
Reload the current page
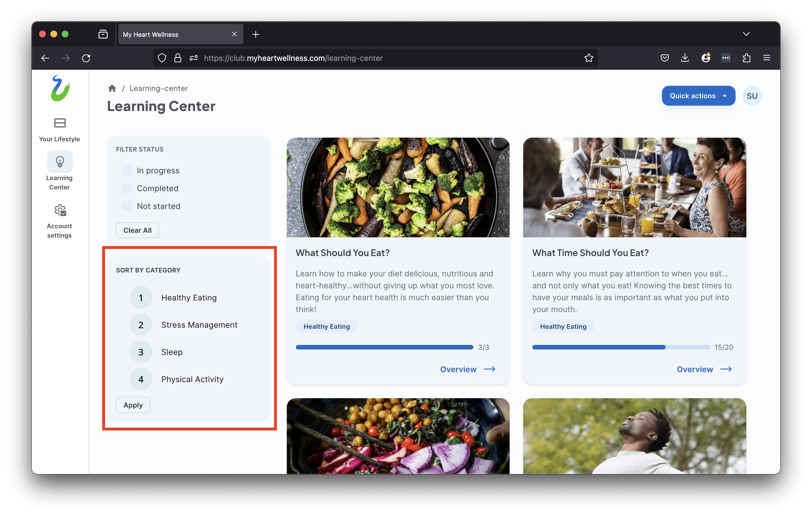86,58
